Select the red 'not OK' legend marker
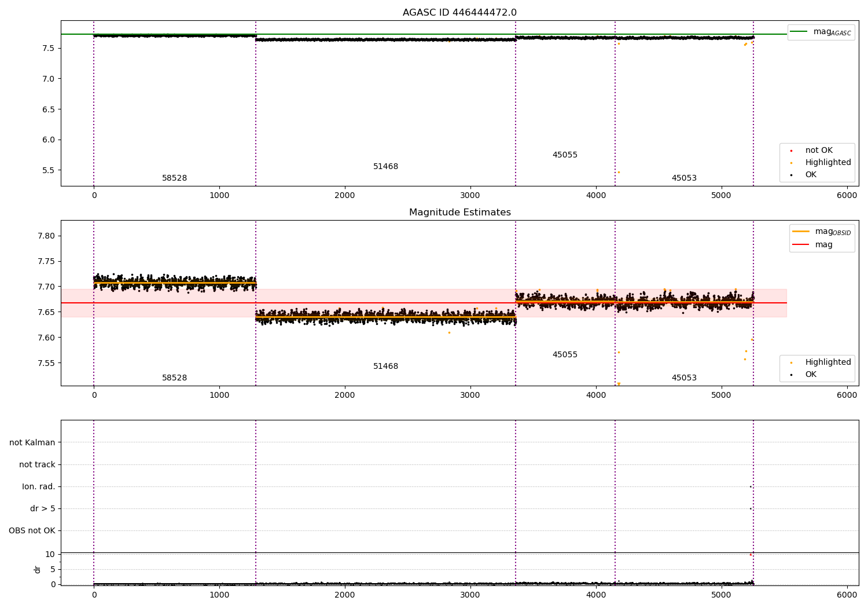The height and width of the screenshot is (608, 868). tap(791, 151)
